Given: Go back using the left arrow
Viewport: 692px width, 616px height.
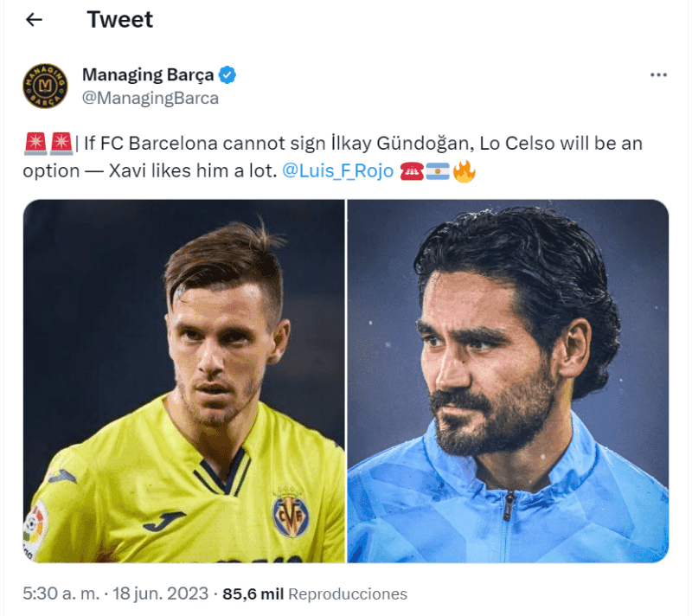Looking at the screenshot, I should (x=34, y=19).
